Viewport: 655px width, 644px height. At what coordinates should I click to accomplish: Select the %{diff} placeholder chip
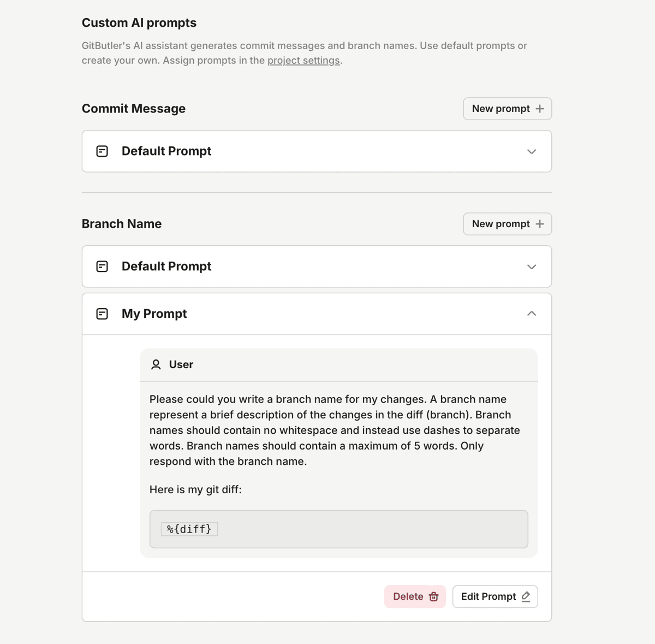189,529
